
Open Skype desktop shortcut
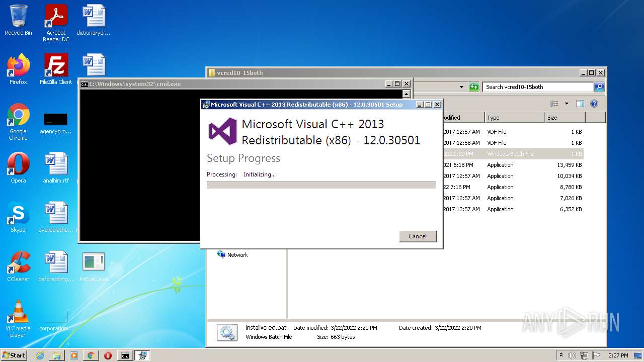coord(18,217)
